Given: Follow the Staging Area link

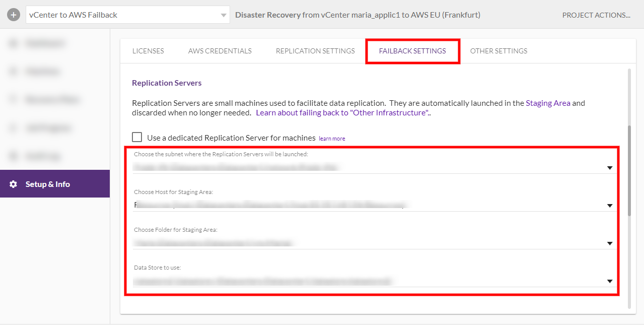Looking at the screenshot, I should [548, 103].
